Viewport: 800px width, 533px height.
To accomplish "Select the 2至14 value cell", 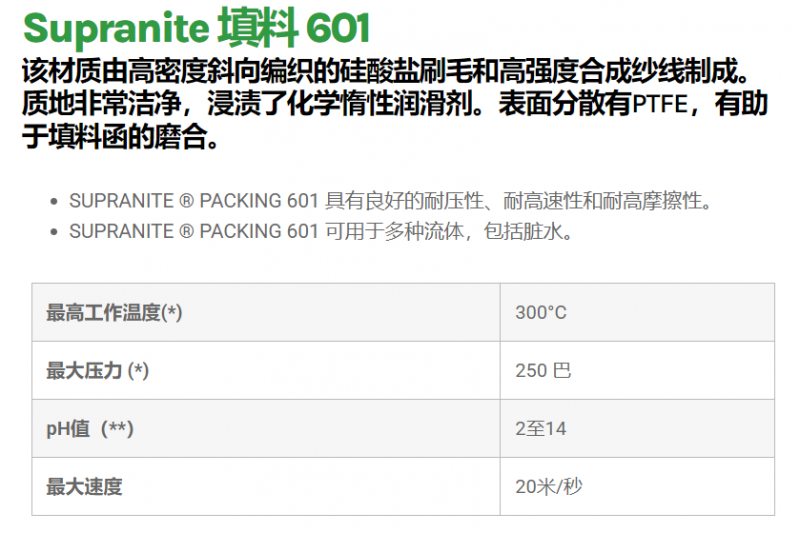I will (x=637, y=429).
